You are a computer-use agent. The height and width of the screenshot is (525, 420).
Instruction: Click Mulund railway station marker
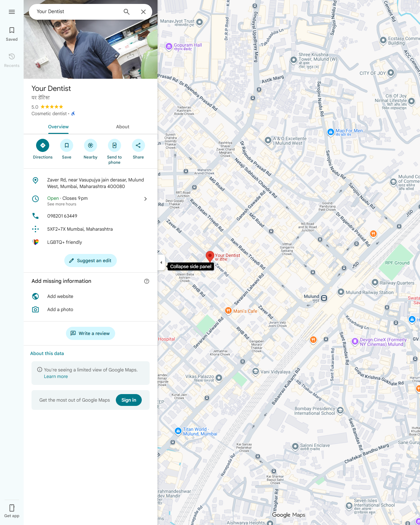click(324, 298)
